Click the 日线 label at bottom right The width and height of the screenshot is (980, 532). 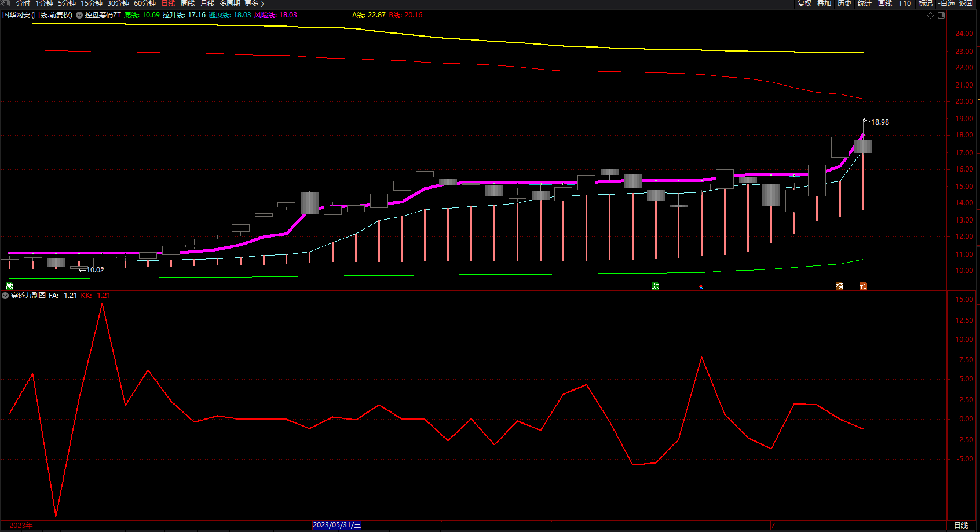pos(961,525)
